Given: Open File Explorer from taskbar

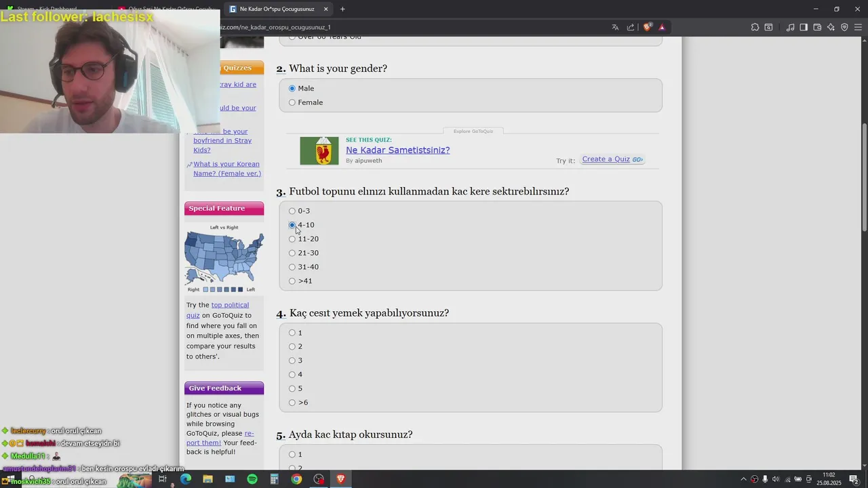Looking at the screenshot, I should (x=208, y=479).
